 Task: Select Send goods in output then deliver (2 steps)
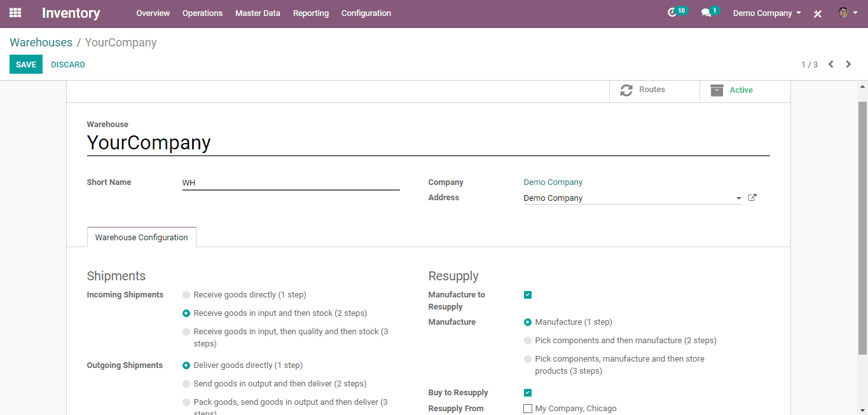pos(186,384)
